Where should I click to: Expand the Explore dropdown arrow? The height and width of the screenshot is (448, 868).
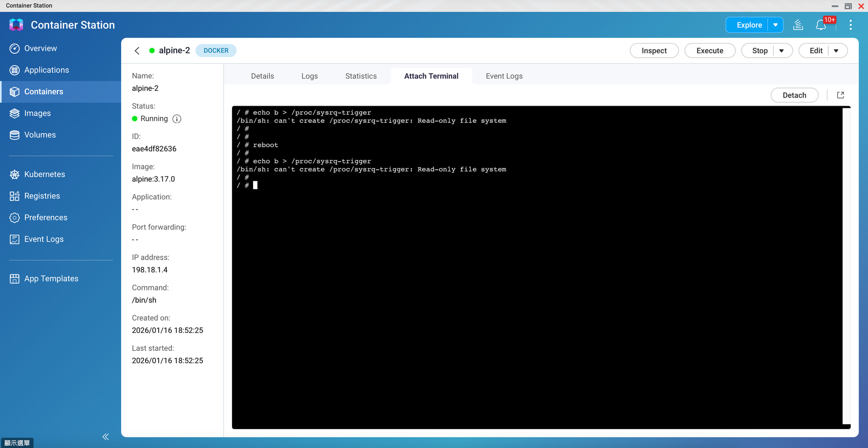(x=775, y=25)
